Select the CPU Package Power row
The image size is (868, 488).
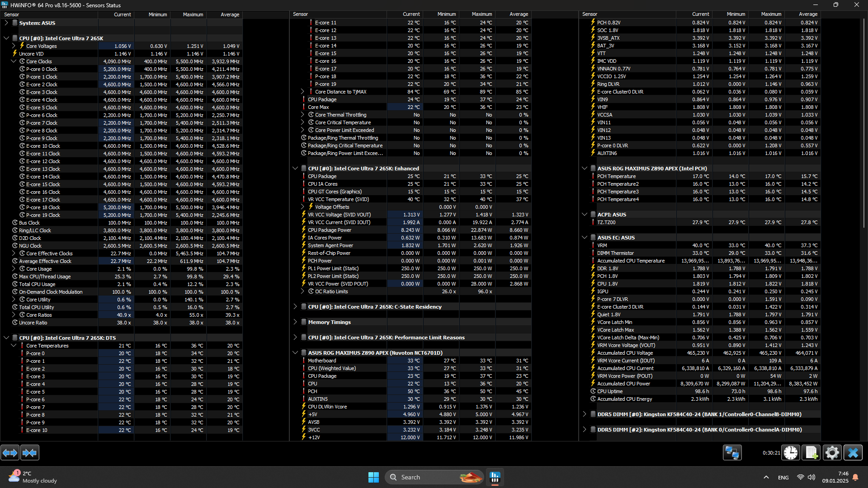coord(329,230)
